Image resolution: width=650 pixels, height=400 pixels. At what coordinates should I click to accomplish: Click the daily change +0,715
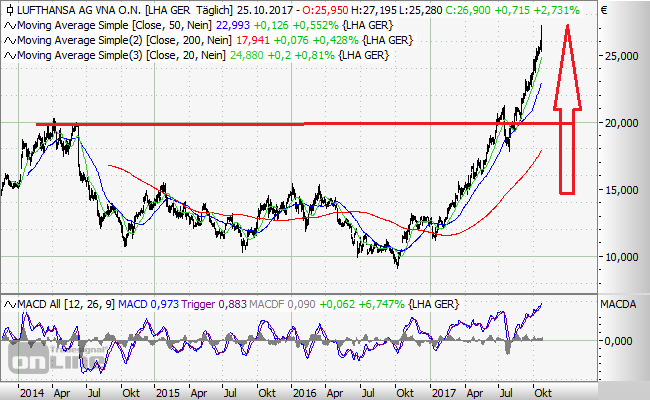tap(512, 10)
